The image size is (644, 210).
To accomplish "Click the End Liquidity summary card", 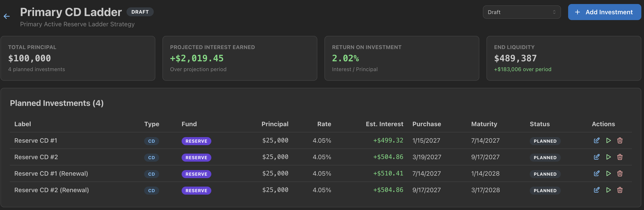I will [x=563, y=58].
